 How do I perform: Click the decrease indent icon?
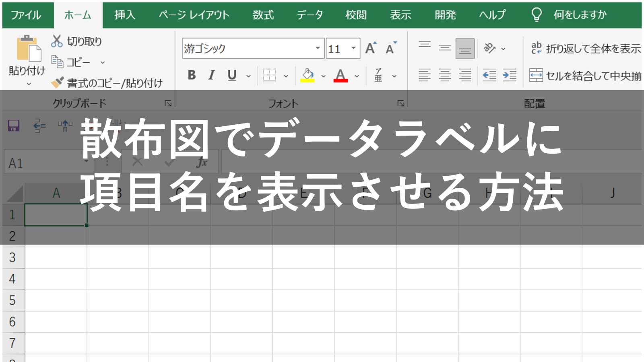tap(489, 75)
